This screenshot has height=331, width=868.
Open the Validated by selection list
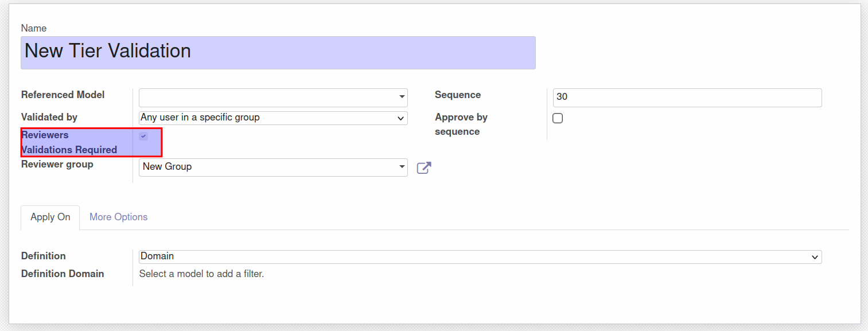click(x=273, y=118)
